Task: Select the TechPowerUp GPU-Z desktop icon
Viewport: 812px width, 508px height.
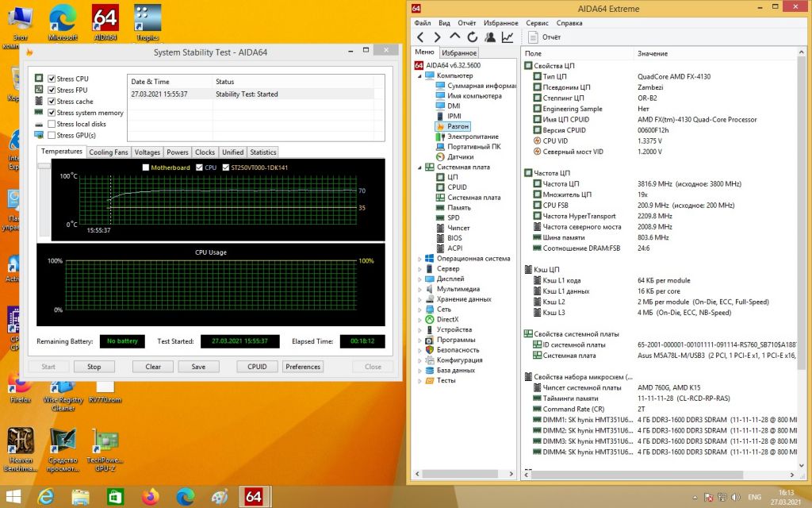Action: [105, 449]
